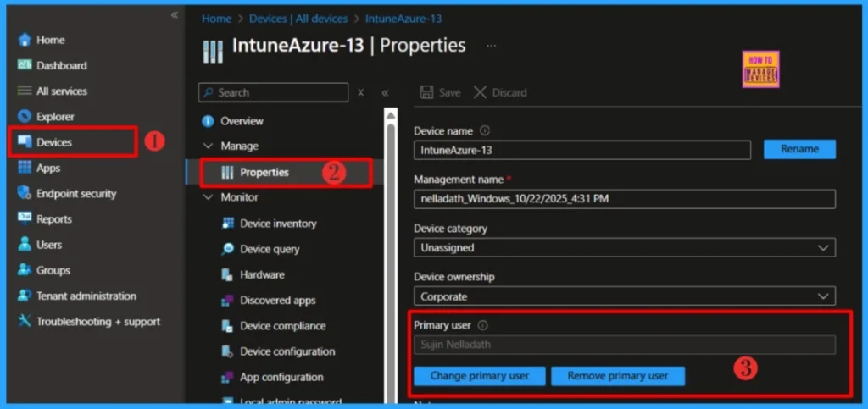Click the Discard label in the toolbar

click(x=509, y=92)
